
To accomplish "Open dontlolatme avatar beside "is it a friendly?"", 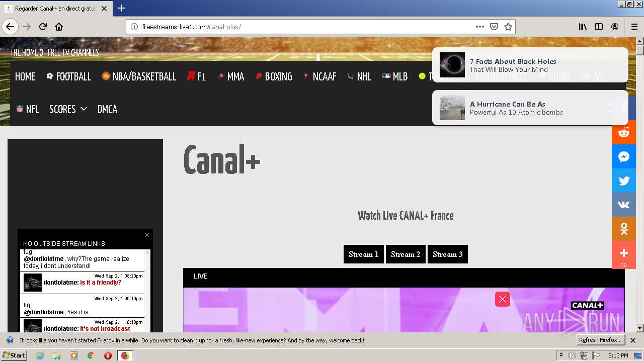I will [33, 283].
